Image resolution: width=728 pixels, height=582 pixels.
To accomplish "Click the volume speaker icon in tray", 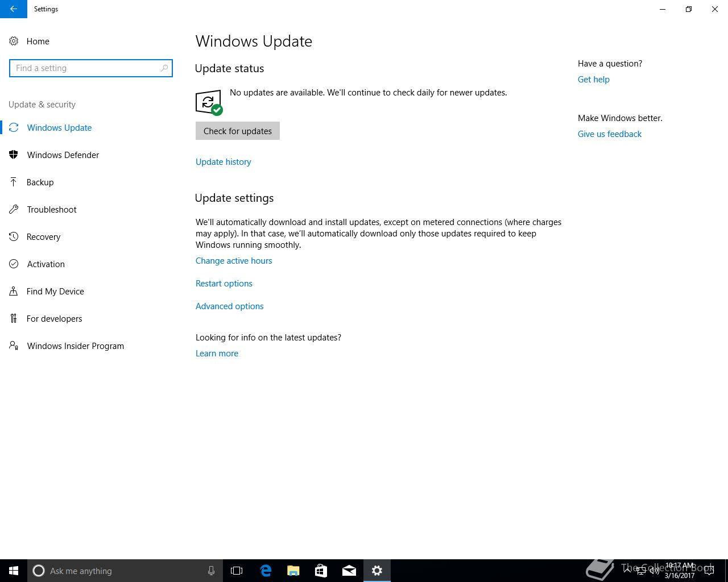I will [x=655, y=571].
